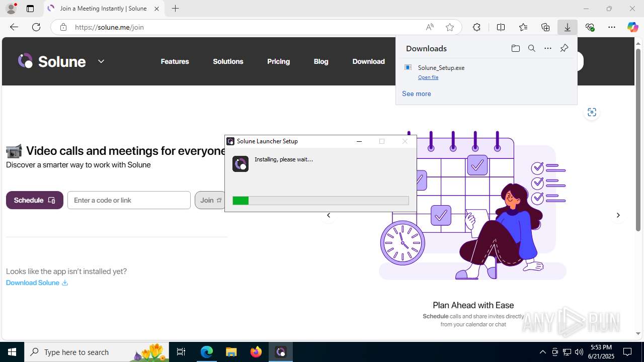Minimize the Solune Launcher Setup window
This screenshot has width=644, height=362.
pyautogui.click(x=359, y=141)
